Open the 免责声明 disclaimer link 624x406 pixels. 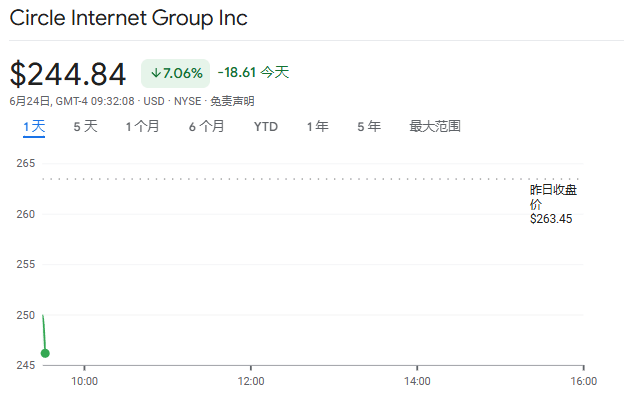[232, 101]
